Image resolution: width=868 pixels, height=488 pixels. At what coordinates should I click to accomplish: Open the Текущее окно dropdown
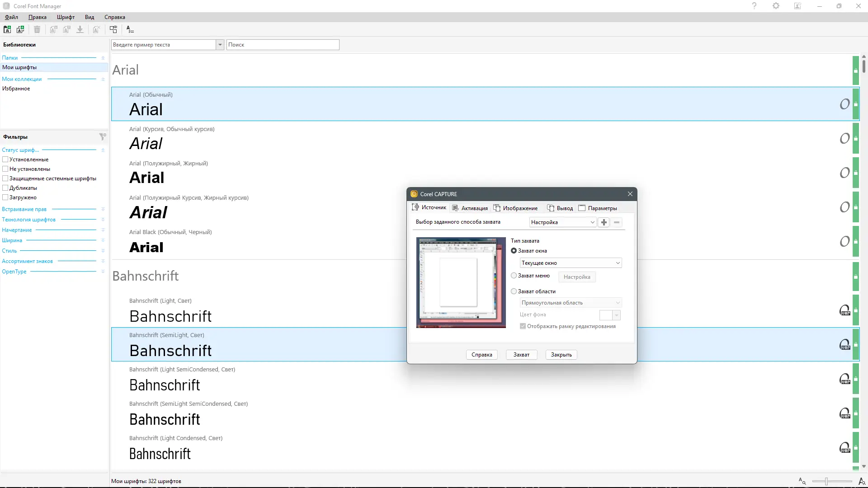[571, 263]
